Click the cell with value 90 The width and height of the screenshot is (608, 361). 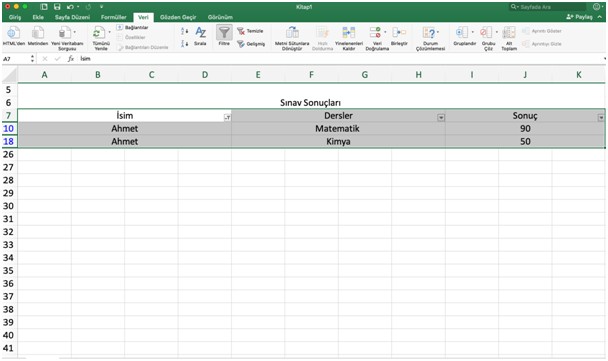[x=525, y=128]
